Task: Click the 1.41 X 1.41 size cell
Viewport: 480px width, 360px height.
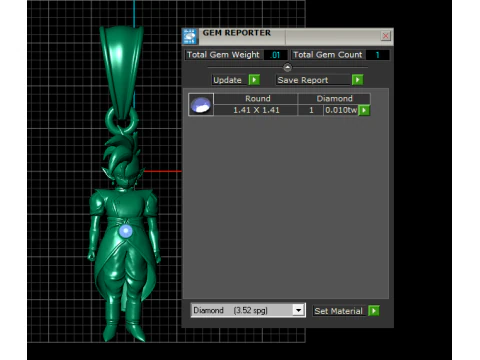Action: (x=256, y=110)
